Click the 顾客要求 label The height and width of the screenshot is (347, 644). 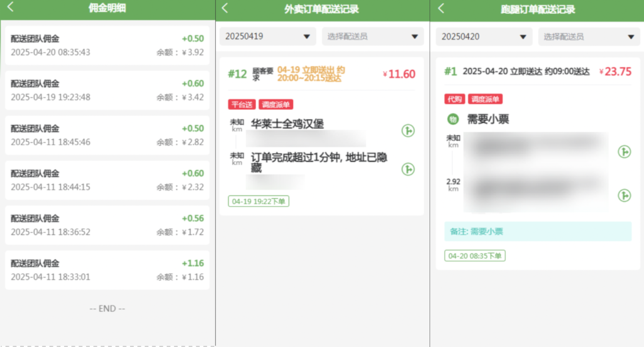click(x=262, y=74)
